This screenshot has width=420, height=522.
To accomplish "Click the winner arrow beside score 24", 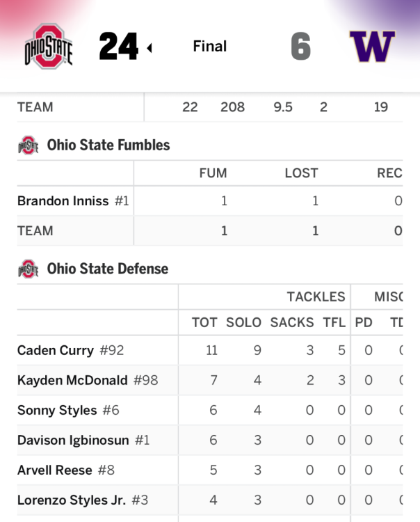I will 150,48.
